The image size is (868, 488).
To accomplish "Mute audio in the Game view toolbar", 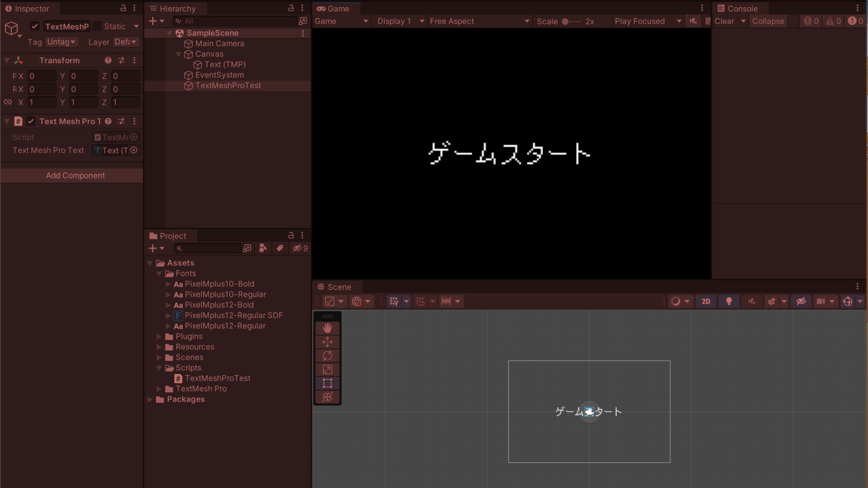I will point(693,21).
